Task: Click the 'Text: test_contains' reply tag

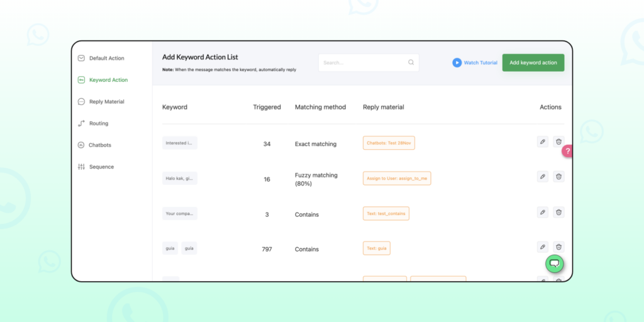Action: (386, 214)
